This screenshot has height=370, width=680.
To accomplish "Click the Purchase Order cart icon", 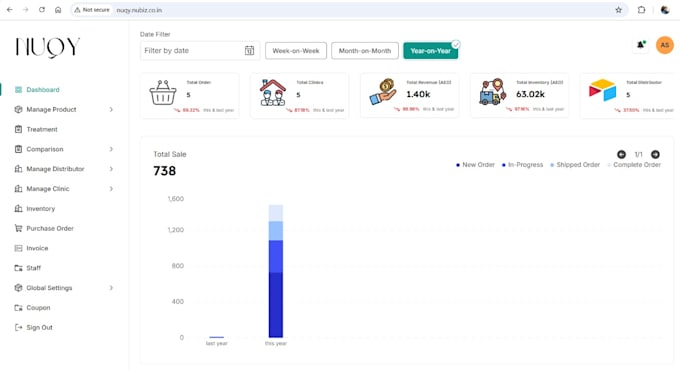I will point(18,228).
